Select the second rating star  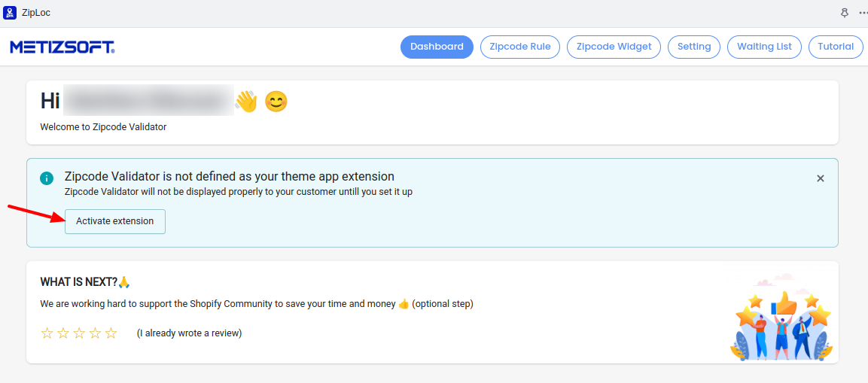point(63,333)
